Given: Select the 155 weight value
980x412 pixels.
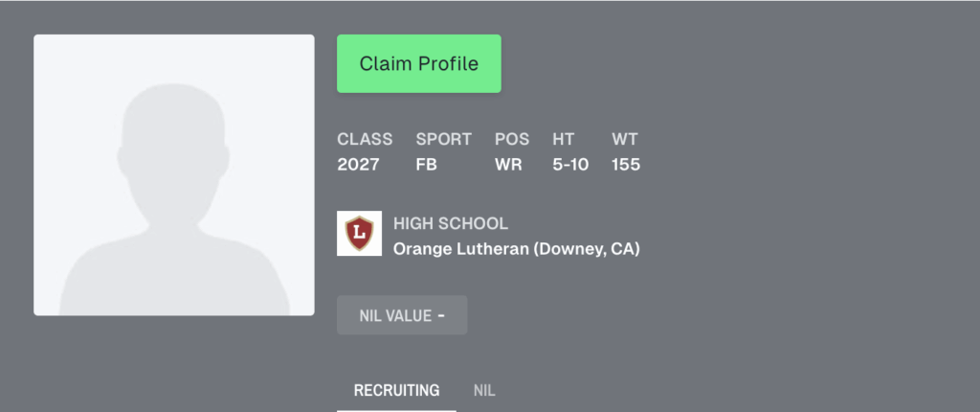Looking at the screenshot, I should click(626, 165).
